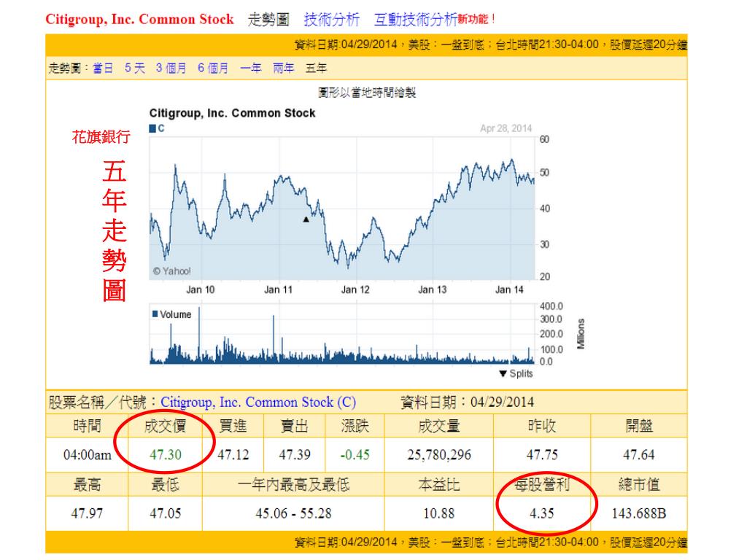747x560 pixels.
Task: Click the 一年內最高及最低 header
Action: pyautogui.click(x=293, y=485)
